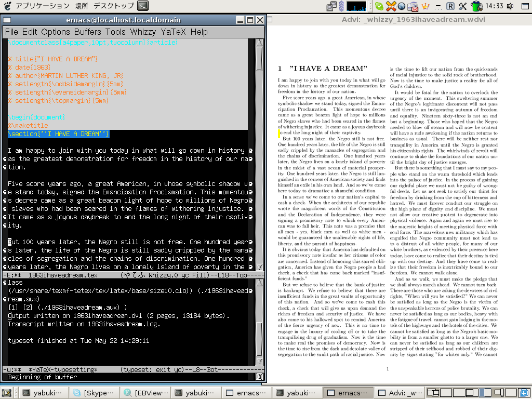Viewport: 532px width, 399px height.
Task: Click the up arrow of the tex buffer scrollbar
Action: [x=260, y=43]
